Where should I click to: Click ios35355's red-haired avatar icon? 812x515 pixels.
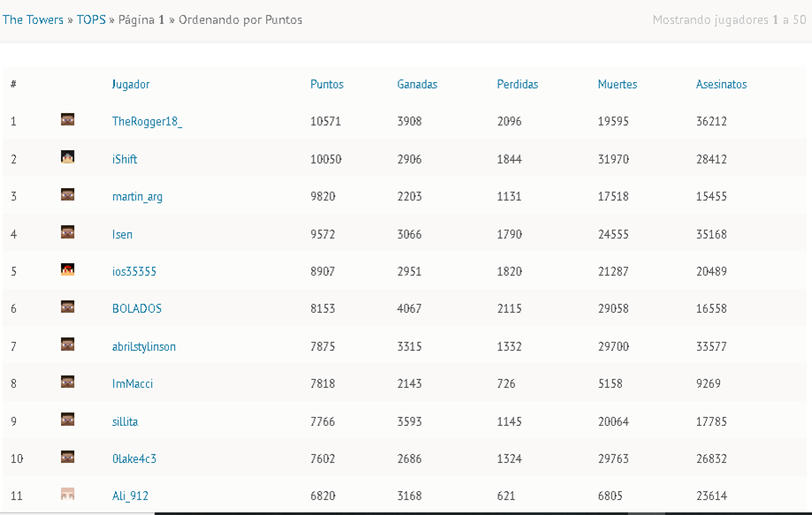tap(67, 269)
